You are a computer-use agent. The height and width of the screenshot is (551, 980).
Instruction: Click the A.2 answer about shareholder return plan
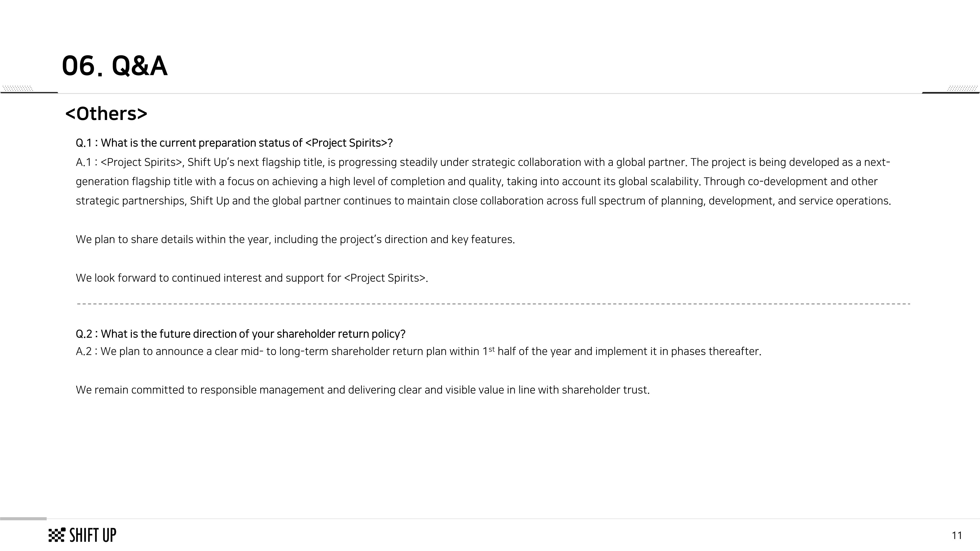(418, 351)
